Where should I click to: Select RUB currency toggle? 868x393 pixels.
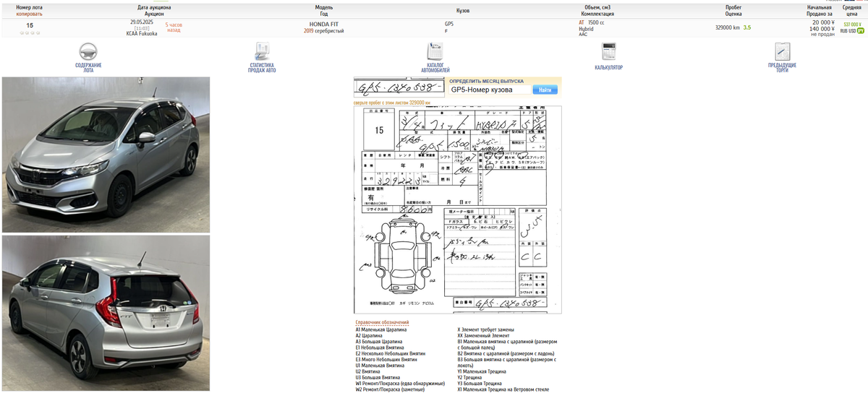coord(844,31)
